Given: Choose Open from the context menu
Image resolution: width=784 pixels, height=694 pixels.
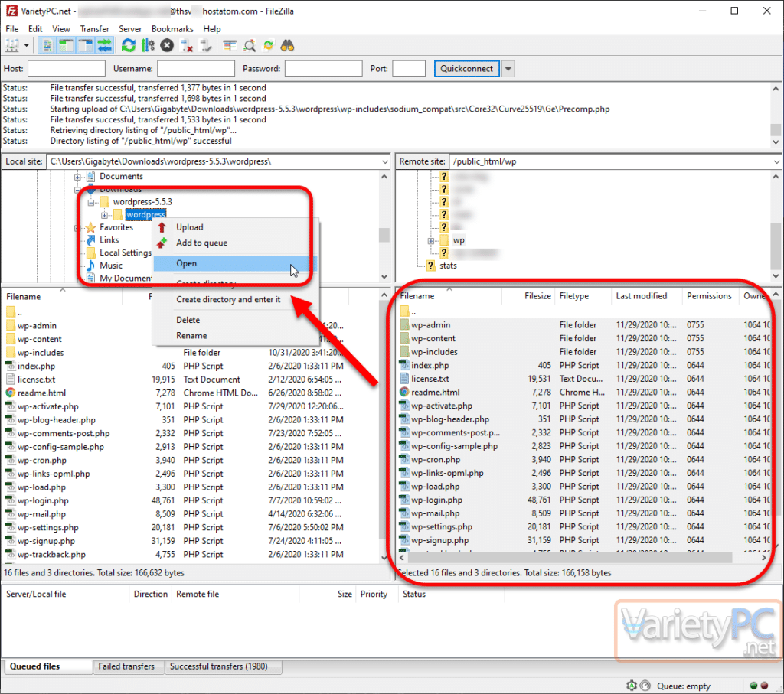Looking at the screenshot, I should coord(234,263).
